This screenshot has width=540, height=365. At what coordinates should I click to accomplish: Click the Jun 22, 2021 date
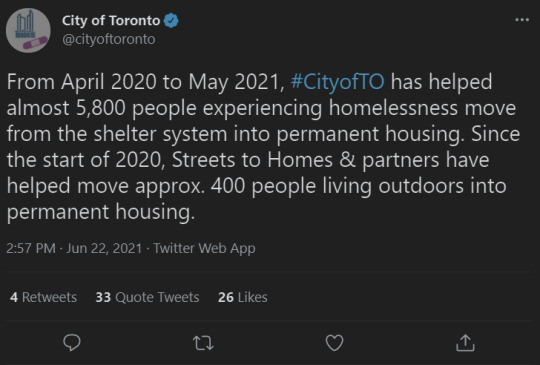point(104,248)
